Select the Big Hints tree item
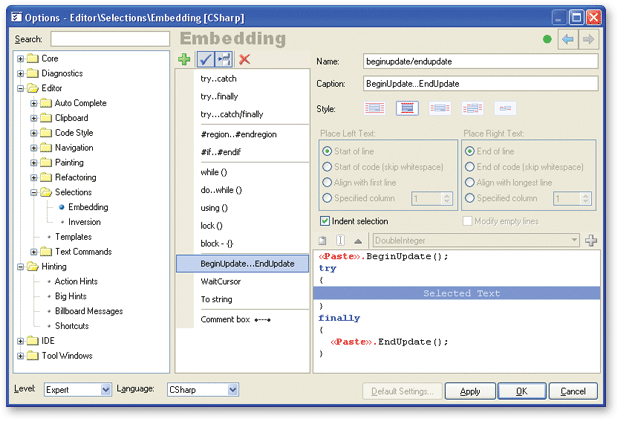The height and width of the screenshot is (421, 619). (71, 296)
